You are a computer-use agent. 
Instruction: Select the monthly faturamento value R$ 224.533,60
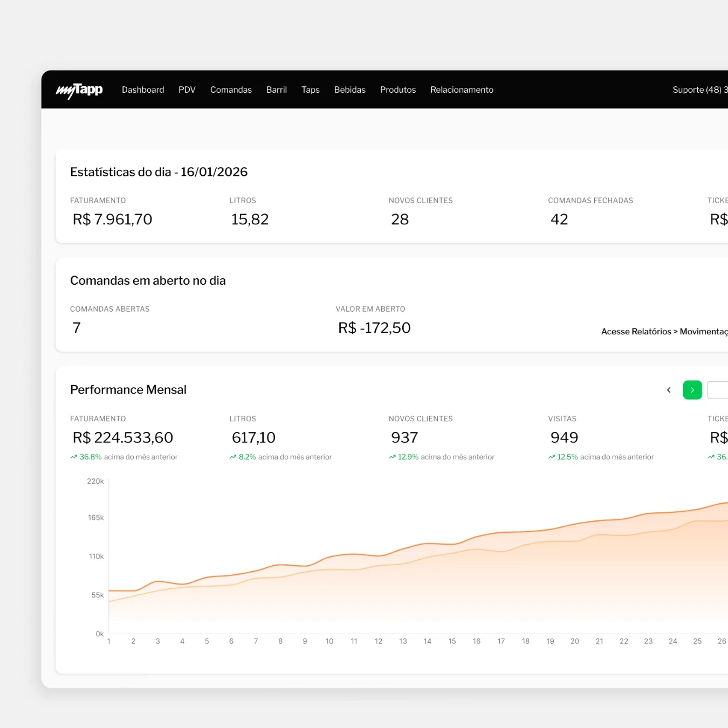click(x=123, y=438)
